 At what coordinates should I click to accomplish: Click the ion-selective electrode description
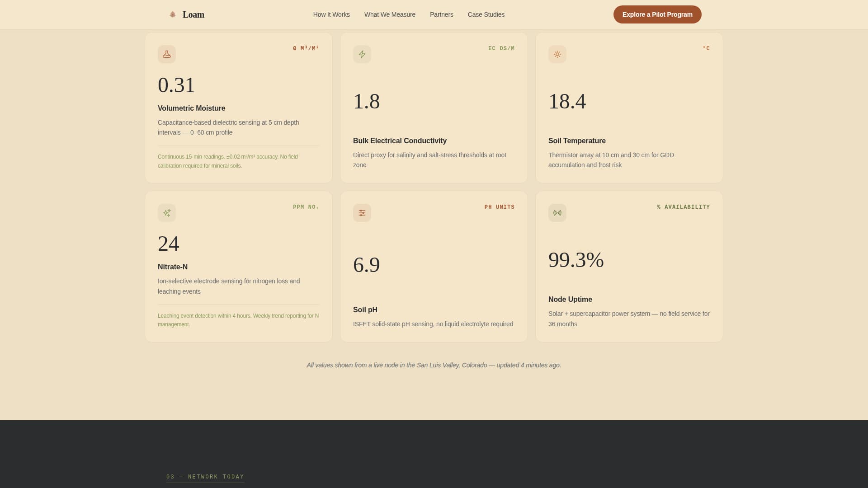pyautogui.click(x=229, y=286)
